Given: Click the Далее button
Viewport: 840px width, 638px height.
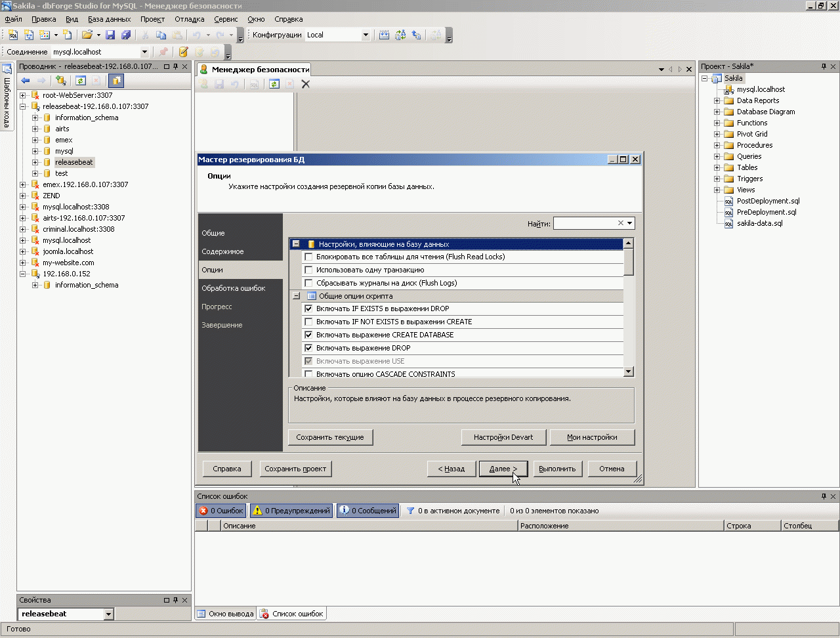Looking at the screenshot, I should pos(503,469).
